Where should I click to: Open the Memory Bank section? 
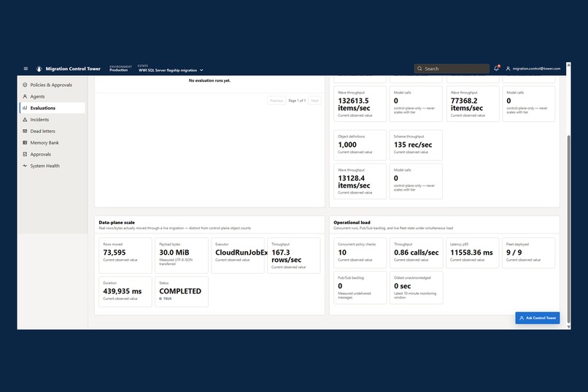[x=53, y=142]
